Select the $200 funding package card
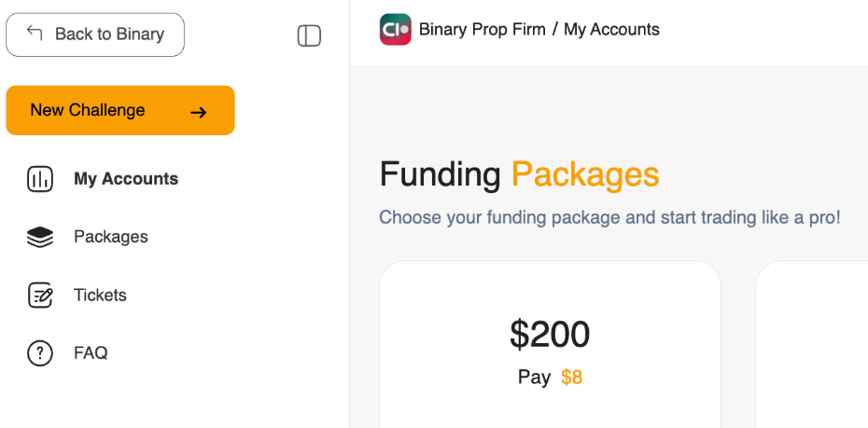 550,345
